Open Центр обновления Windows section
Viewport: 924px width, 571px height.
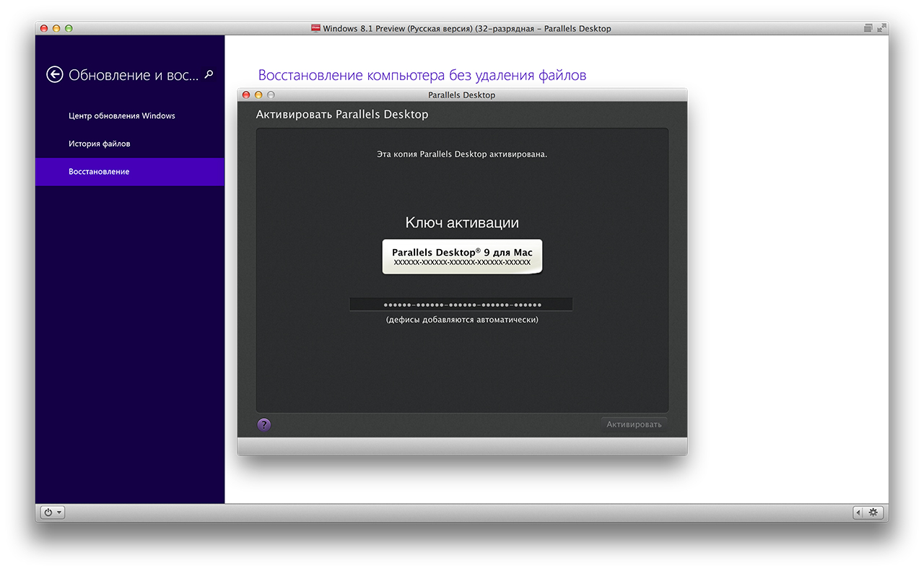(122, 115)
